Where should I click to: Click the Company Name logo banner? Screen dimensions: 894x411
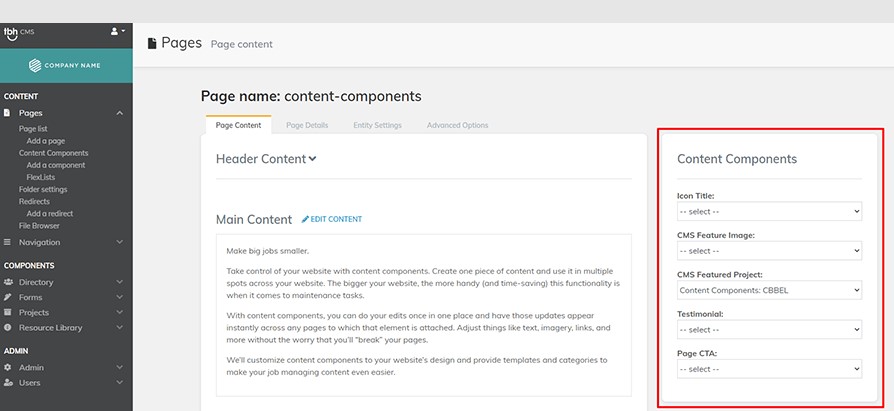click(66, 66)
